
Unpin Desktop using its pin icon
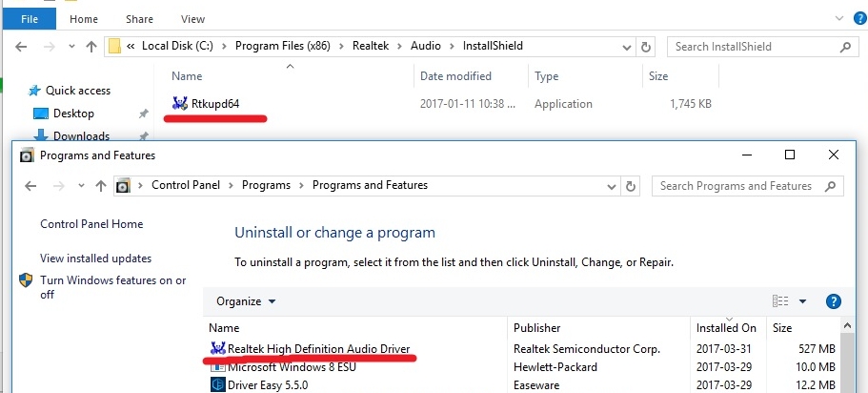coord(143,114)
